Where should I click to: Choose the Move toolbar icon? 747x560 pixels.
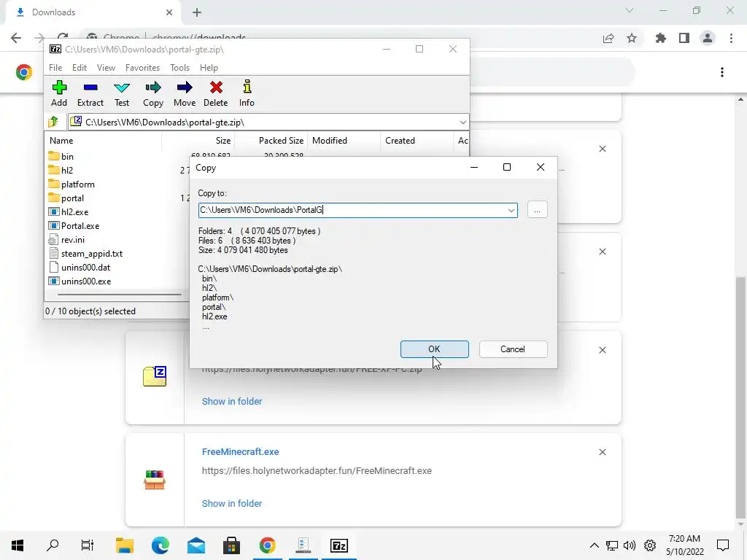click(185, 94)
